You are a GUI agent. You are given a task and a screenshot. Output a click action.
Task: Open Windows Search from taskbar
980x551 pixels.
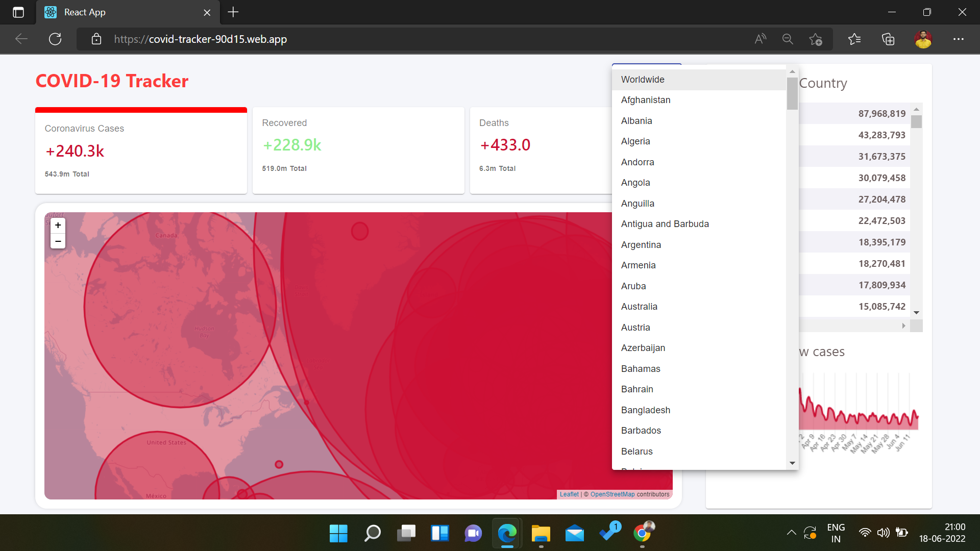(x=372, y=534)
